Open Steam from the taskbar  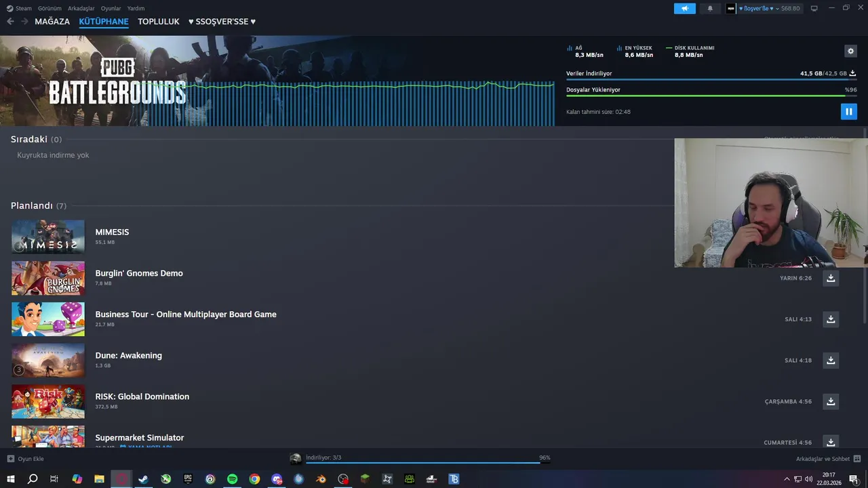(x=143, y=479)
